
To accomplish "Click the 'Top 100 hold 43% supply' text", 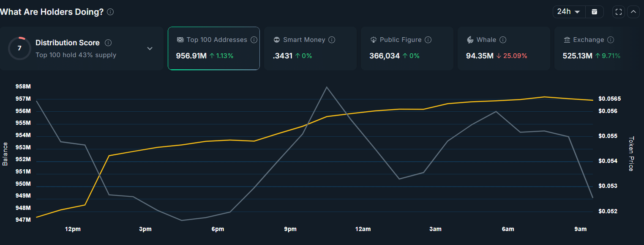I will pos(76,55).
